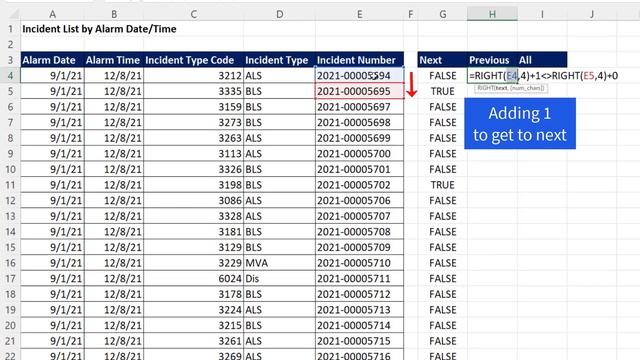Select row 2 header
The width and height of the screenshot is (640, 360).
click(10, 44)
